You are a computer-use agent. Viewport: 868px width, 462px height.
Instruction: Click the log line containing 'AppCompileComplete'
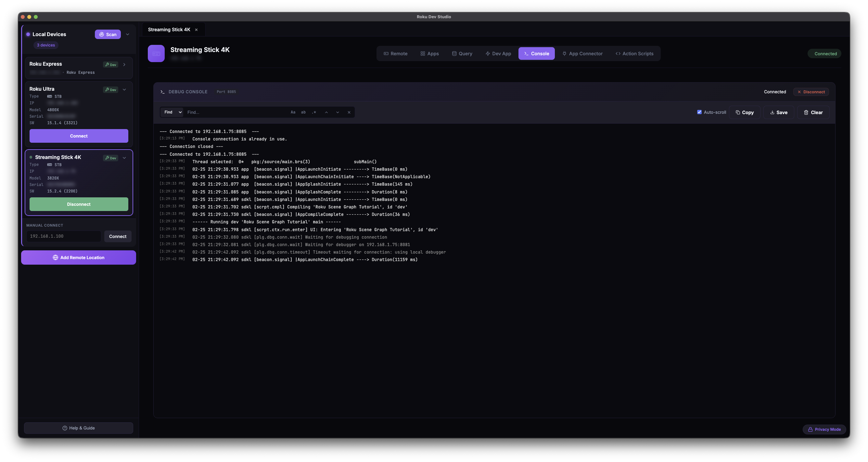click(301, 215)
